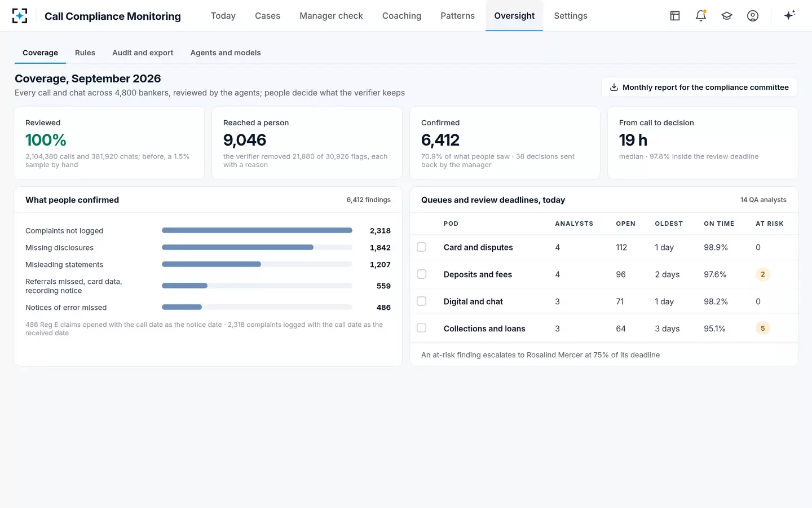The image size is (812, 508).
Task: Select the Collections and loans checkbox
Action: click(x=421, y=328)
